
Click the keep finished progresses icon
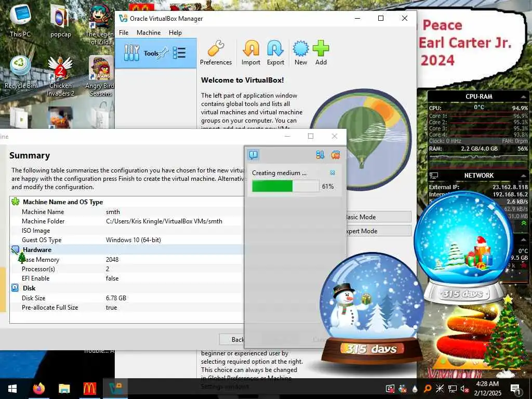click(x=320, y=155)
